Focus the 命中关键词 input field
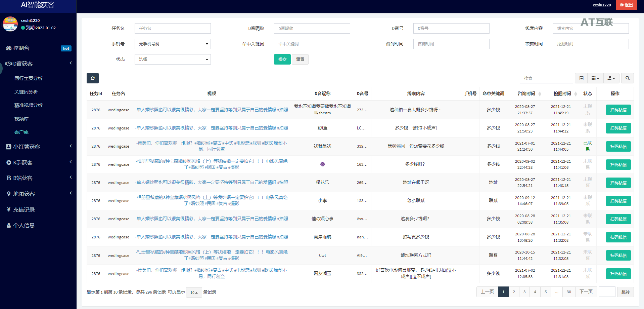The image size is (644, 309). (x=312, y=44)
